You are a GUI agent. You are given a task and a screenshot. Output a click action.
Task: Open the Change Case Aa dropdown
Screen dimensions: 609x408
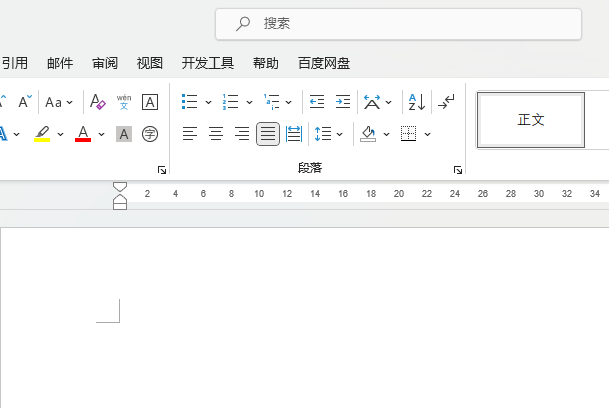59,102
